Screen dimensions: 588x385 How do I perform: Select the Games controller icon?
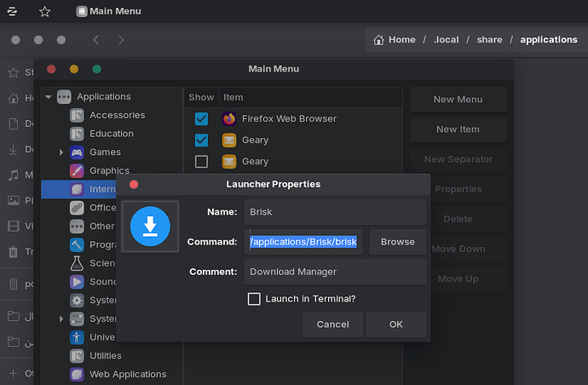(x=77, y=152)
